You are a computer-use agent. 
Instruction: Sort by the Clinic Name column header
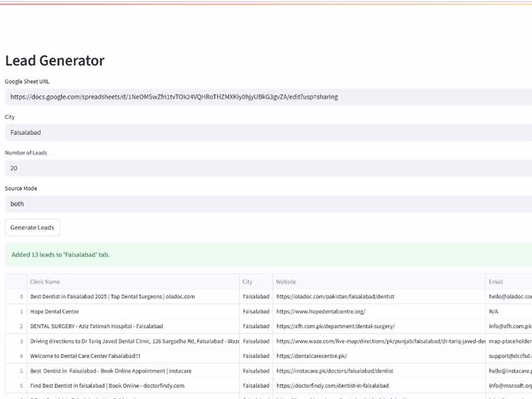click(x=133, y=281)
